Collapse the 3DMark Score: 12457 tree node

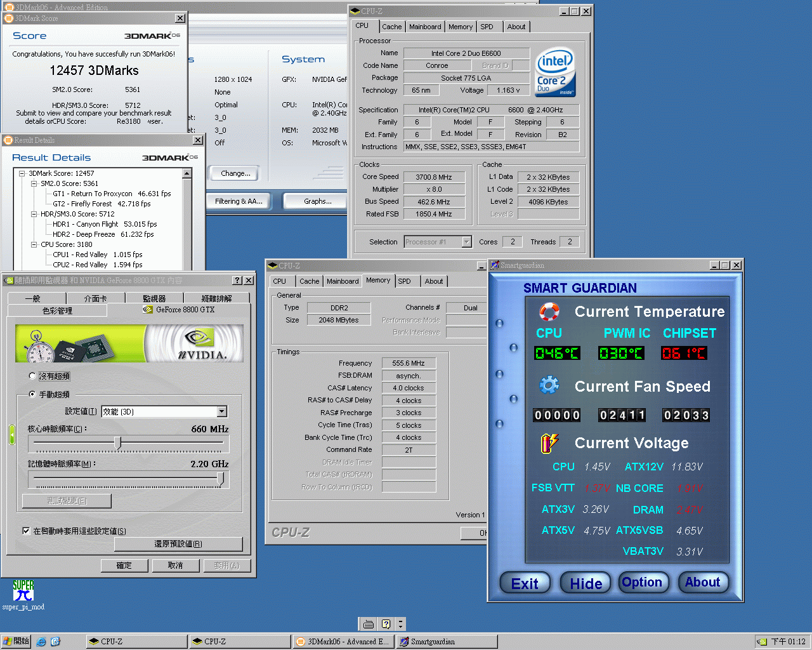pyautogui.click(x=22, y=173)
